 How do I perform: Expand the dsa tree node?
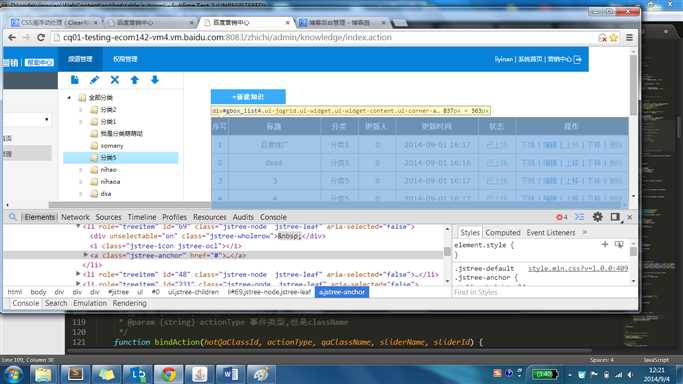(x=81, y=194)
